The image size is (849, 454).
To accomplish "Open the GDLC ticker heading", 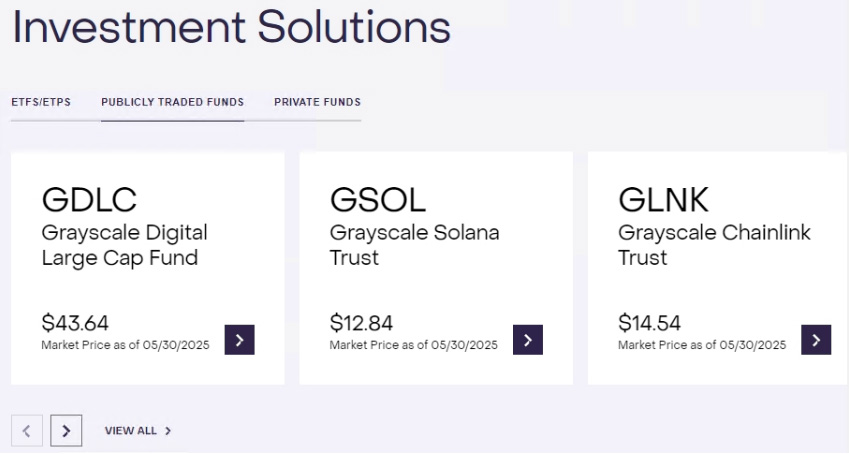I will pos(89,200).
